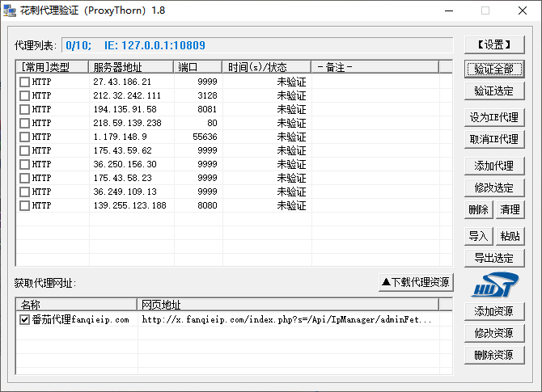
Task: Check the box for proxy 27.43.186.21
Action: tap(25, 82)
